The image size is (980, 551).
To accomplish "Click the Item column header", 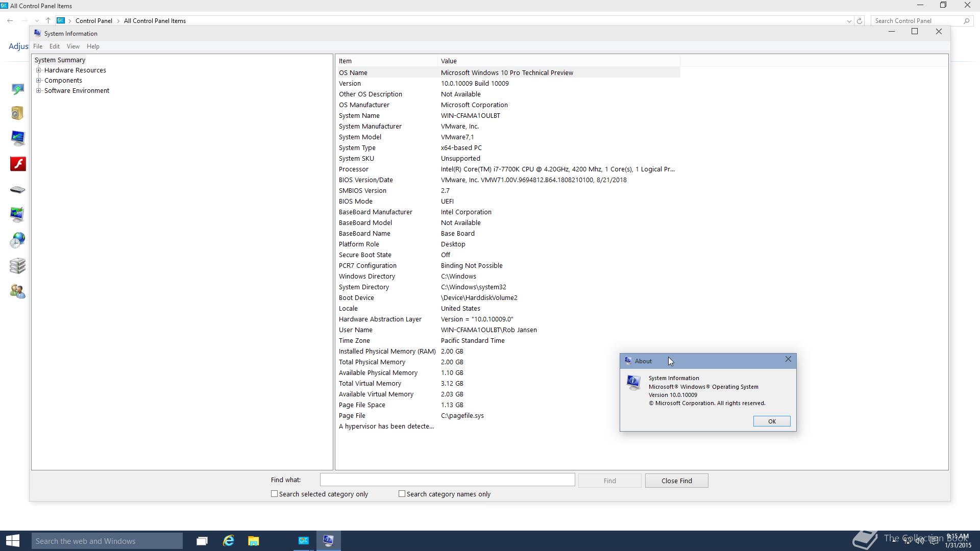I will (386, 61).
